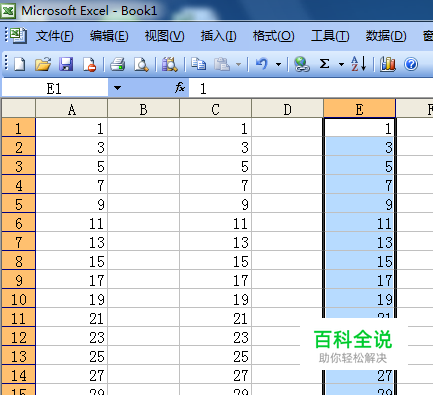The image size is (433, 395).
Task: Click cell A6 containing 11
Action: coord(71,223)
